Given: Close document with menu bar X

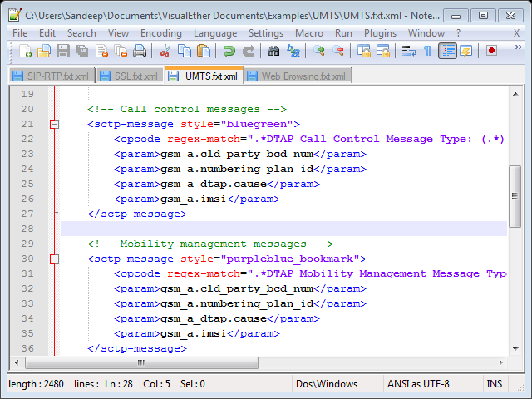Looking at the screenshot, I should coord(516,33).
